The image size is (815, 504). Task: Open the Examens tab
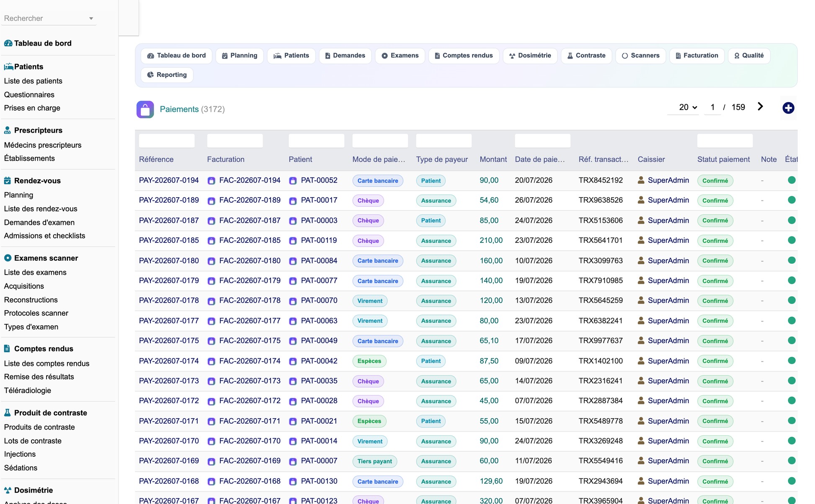[400, 56]
